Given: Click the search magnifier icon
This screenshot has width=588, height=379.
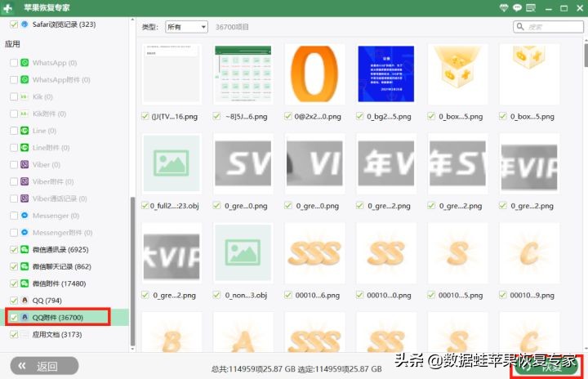Looking at the screenshot, I should coord(520,27).
